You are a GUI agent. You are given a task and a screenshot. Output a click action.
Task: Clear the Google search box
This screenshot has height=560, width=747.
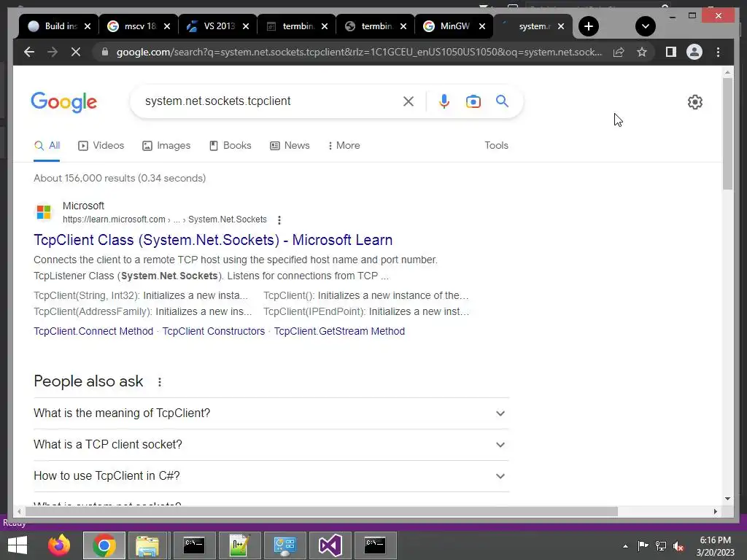click(x=409, y=101)
